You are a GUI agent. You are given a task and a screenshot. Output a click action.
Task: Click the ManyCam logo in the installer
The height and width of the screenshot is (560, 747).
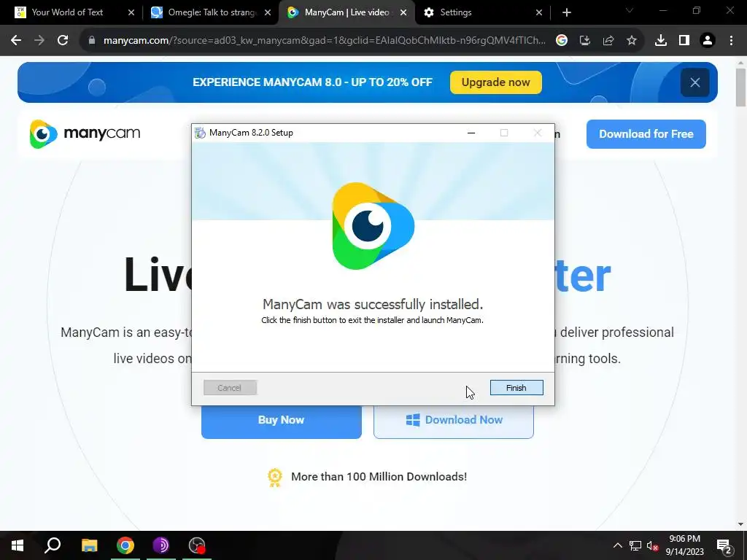point(373,226)
